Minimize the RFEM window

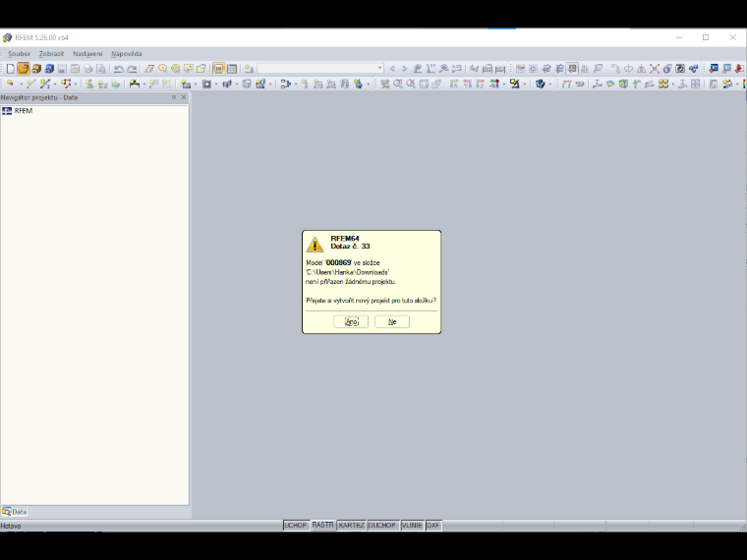[679, 37]
